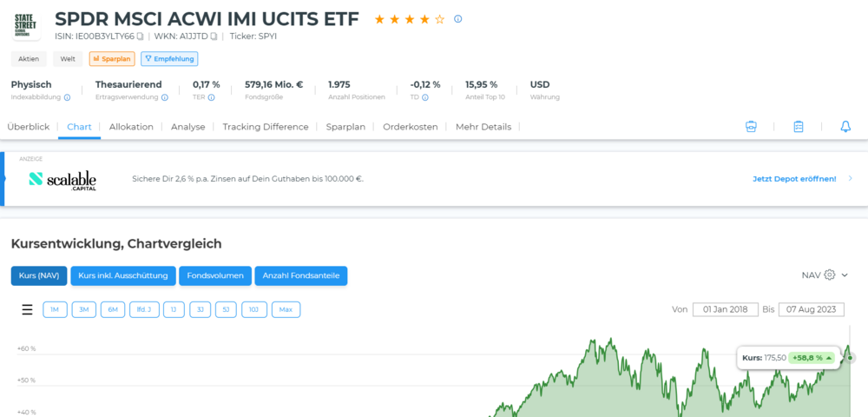This screenshot has width=868, height=417.
Task: Select Anzahl Fondsanteile button
Action: point(301,275)
